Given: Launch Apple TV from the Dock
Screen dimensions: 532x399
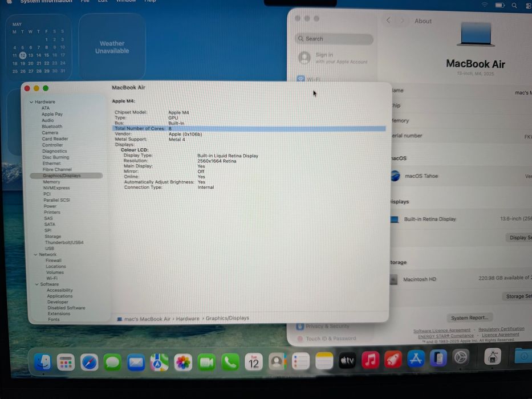Looking at the screenshot, I should pyautogui.click(x=347, y=360).
